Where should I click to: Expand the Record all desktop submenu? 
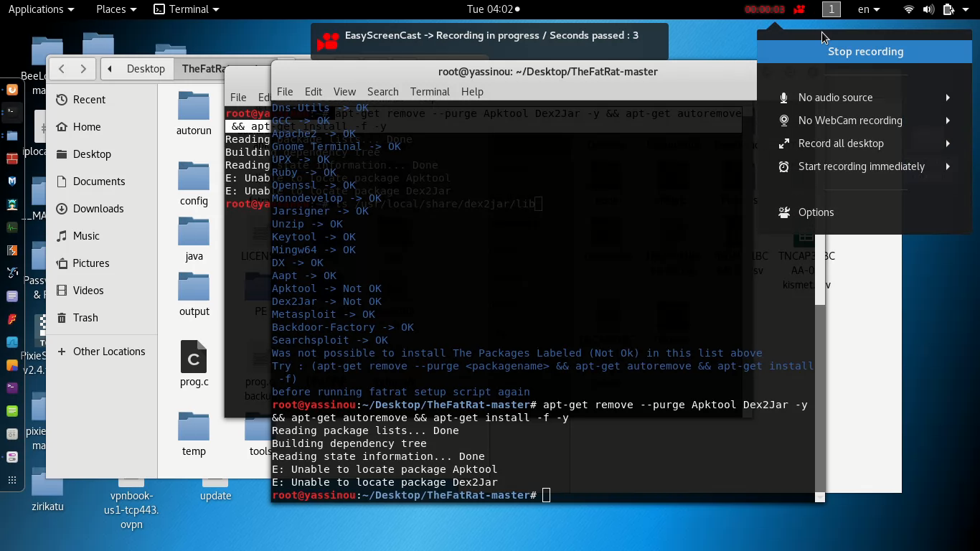tap(947, 143)
